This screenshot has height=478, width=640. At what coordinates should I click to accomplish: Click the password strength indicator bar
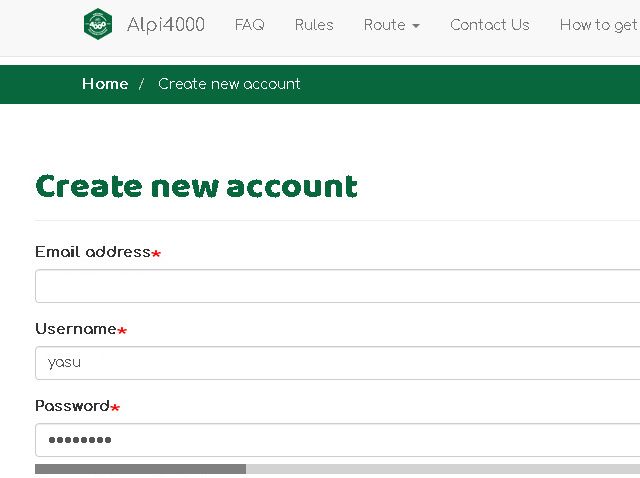coord(337,469)
